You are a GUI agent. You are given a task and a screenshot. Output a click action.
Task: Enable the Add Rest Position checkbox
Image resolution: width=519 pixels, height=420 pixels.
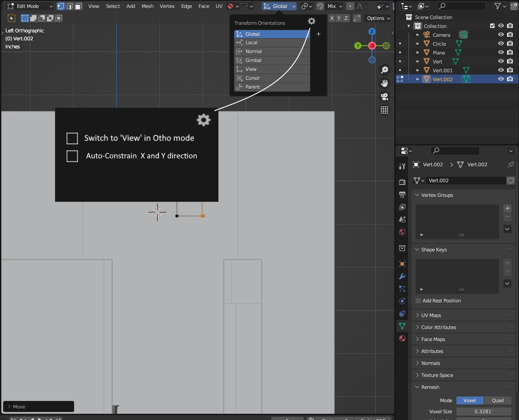click(x=418, y=301)
